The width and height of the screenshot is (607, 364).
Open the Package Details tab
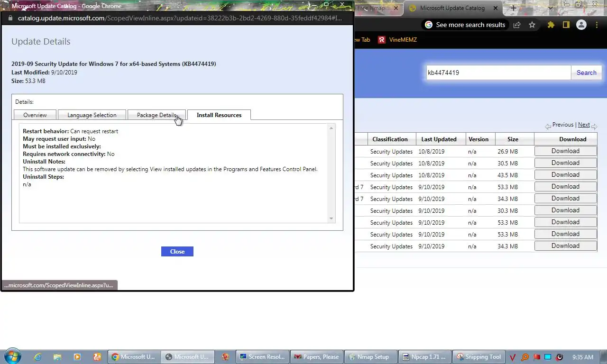coord(157,115)
